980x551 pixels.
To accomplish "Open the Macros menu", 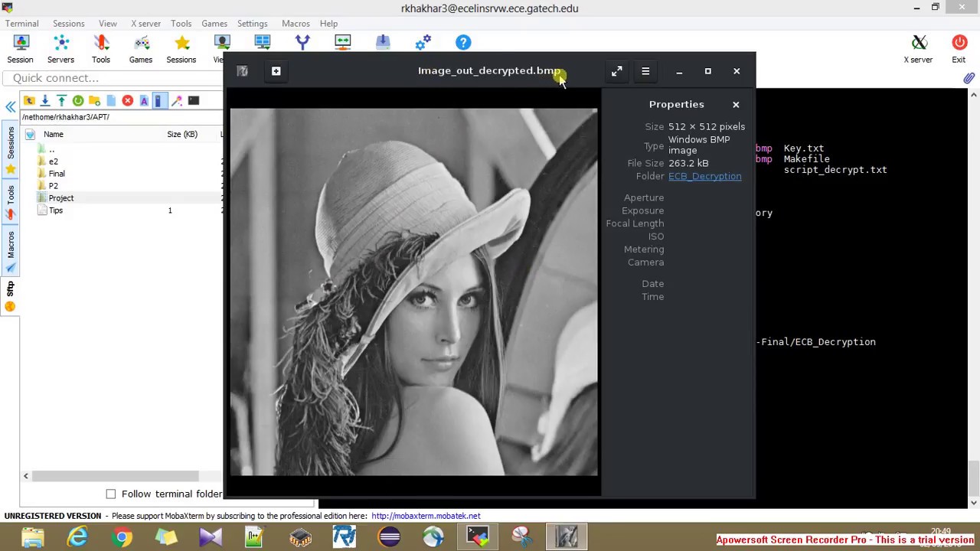I will point(296,24).
